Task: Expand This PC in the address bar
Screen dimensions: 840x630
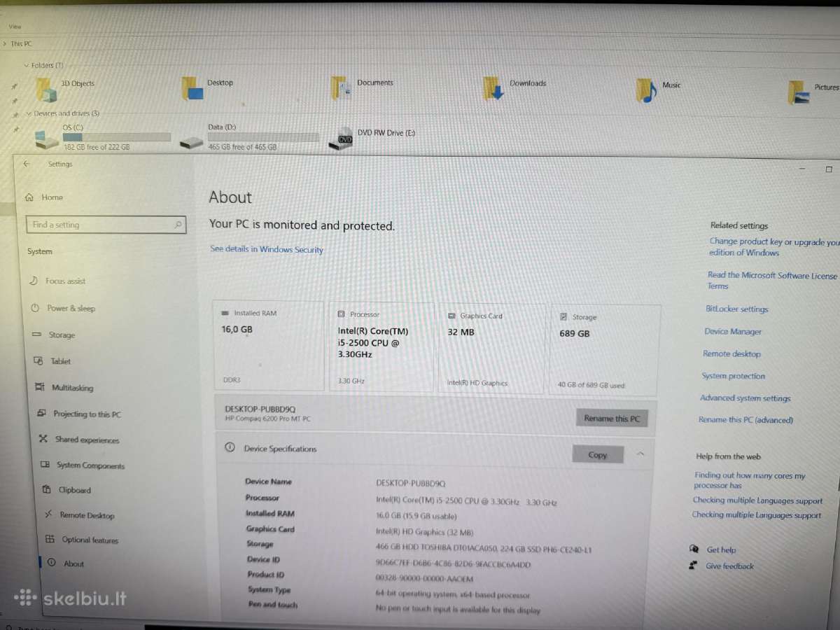Action: pos(6,43)
